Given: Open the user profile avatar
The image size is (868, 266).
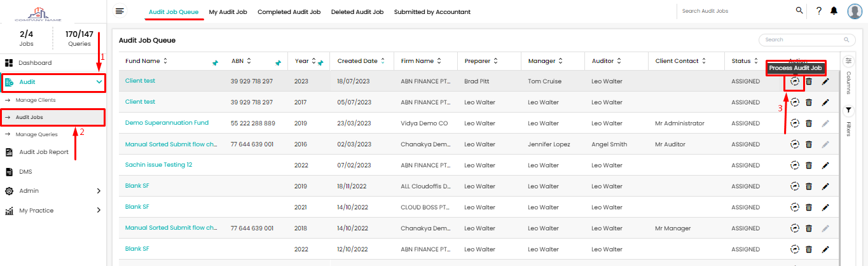Looking at the screenshot, I should pos(855,11).
